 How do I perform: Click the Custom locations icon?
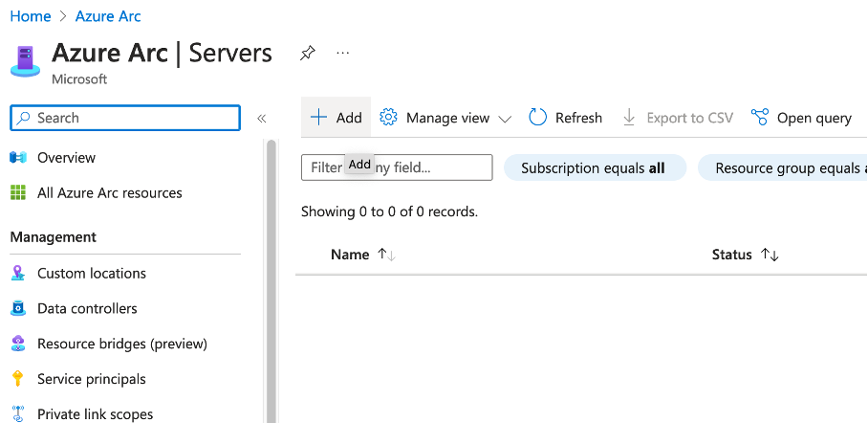tap(18, 274)
